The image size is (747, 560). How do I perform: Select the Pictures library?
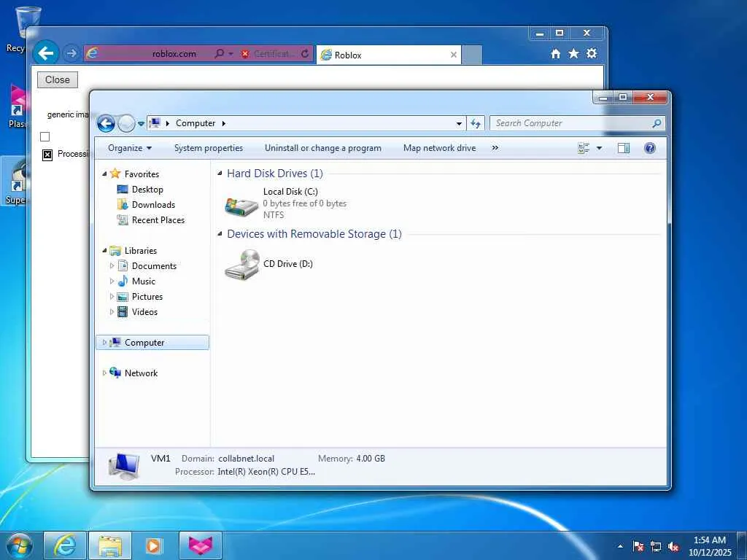(147, 297)
